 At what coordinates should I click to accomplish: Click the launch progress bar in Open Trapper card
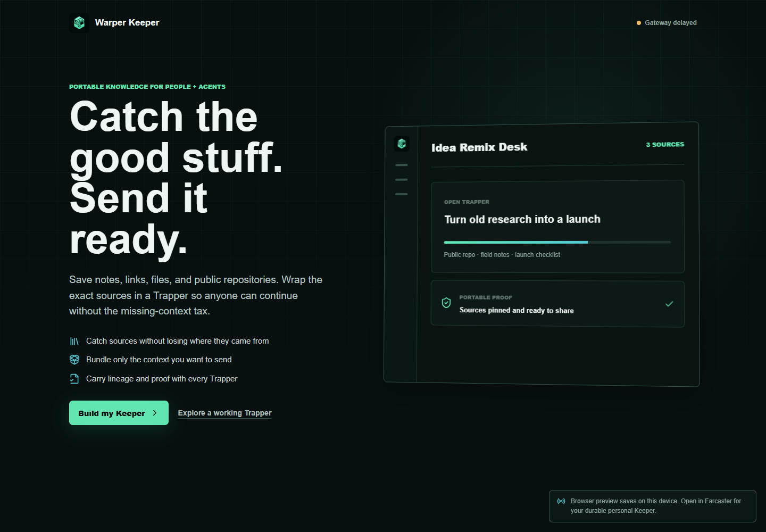coord(557,242)
